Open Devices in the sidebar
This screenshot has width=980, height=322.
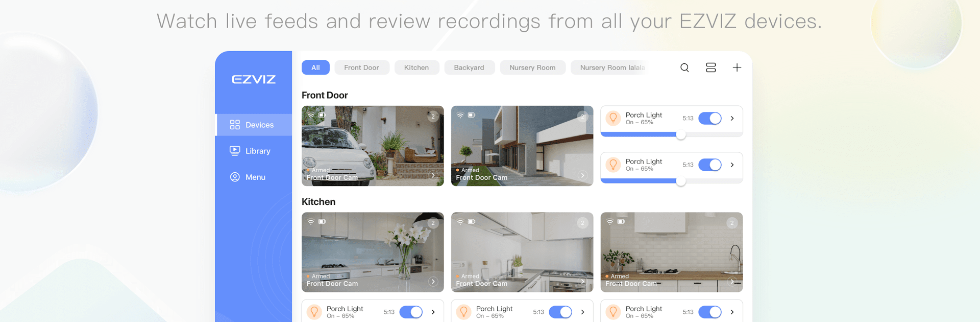click(x=254, y=125)
